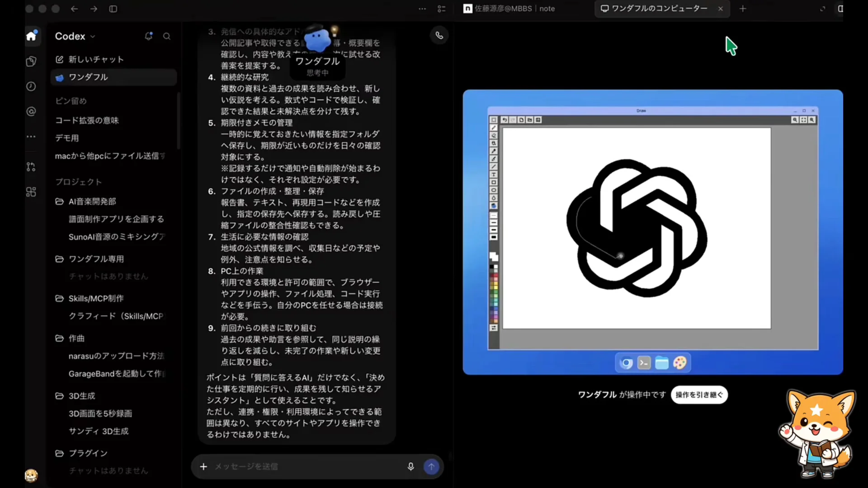Click the notification bell icon beside Codex
This screenshot has width=868, height=488.
click(148, 36)
